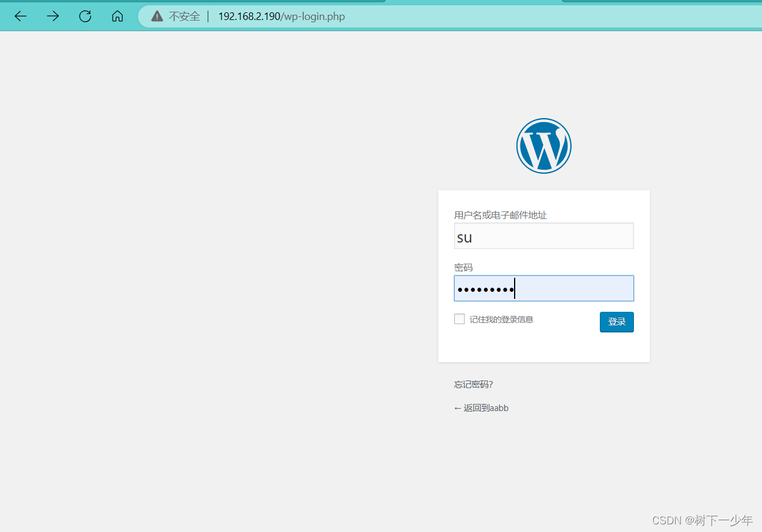
Task: Click the browser forward arrow
Action: point(53,16)
